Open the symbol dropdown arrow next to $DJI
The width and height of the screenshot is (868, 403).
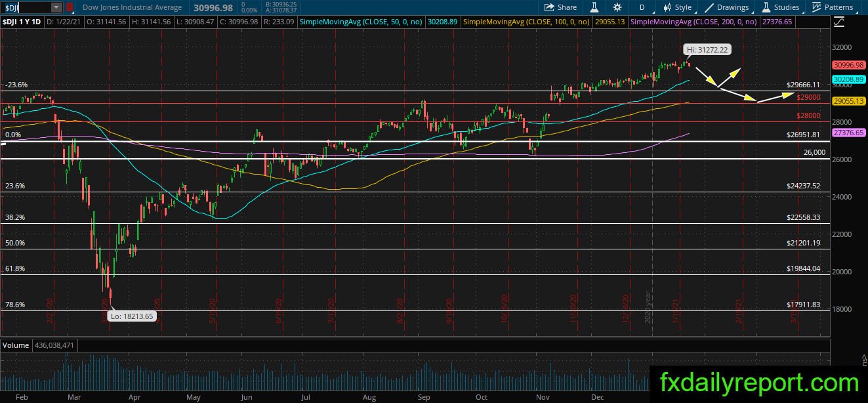[56, 7]
